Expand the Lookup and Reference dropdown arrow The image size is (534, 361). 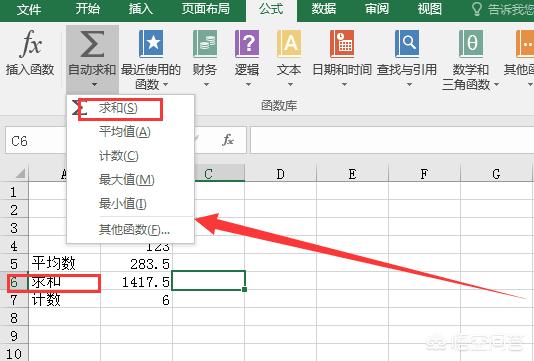(x=409, y=84)
